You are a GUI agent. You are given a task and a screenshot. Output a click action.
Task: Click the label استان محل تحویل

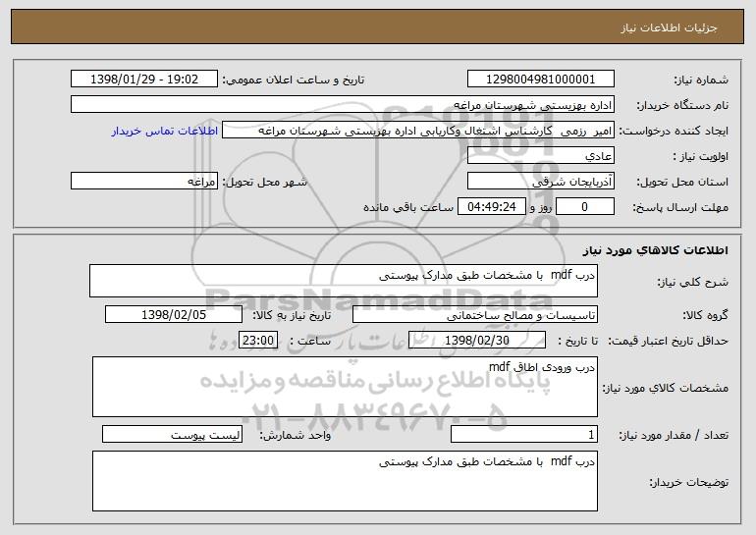click(x=682, y=182)
